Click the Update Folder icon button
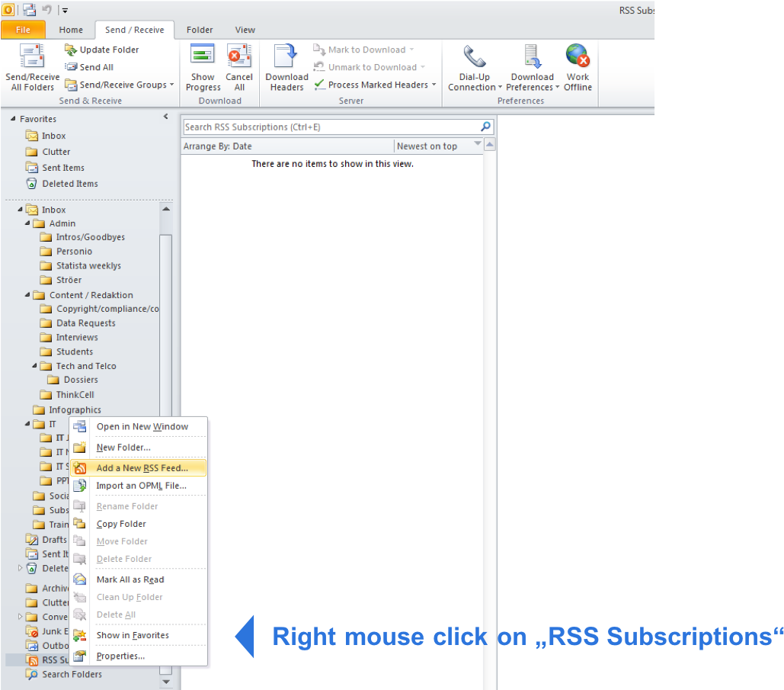Viewport: 784px width, 690px height. tap(72, 50)
